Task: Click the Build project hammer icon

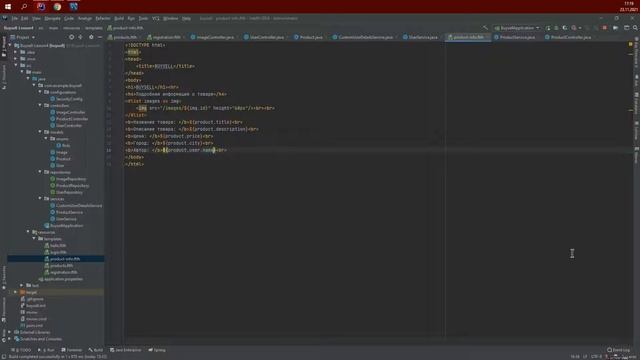Action: [485, 28]
